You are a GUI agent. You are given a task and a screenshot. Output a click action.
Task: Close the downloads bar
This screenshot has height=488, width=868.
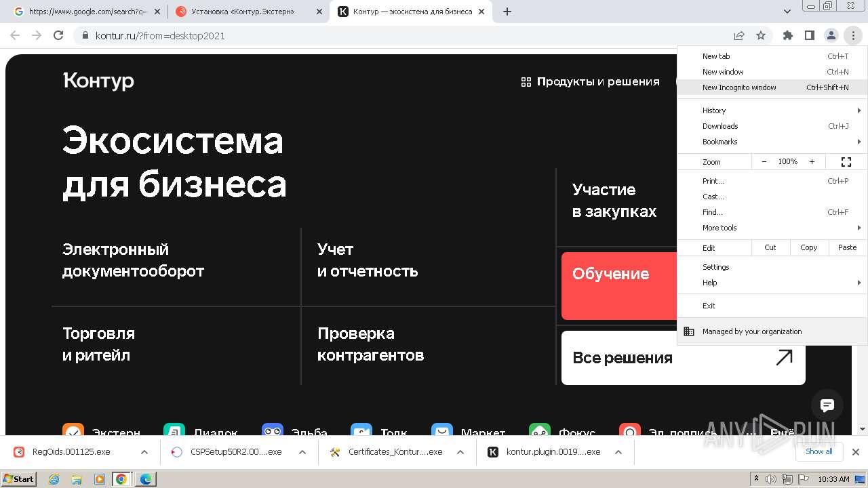click(856, 451)
